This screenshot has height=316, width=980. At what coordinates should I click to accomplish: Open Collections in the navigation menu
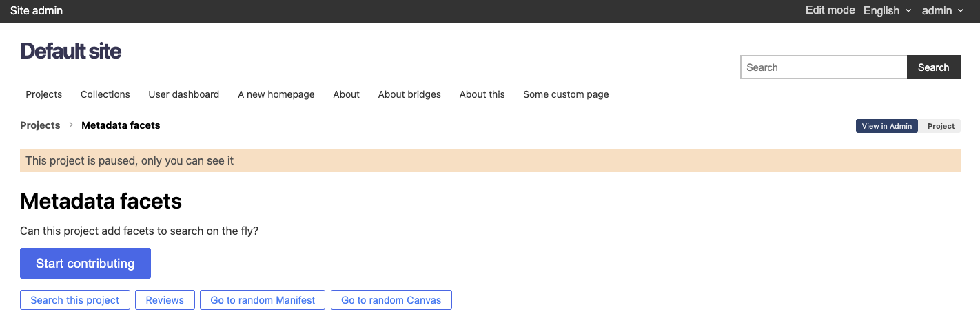coord(105,94)
